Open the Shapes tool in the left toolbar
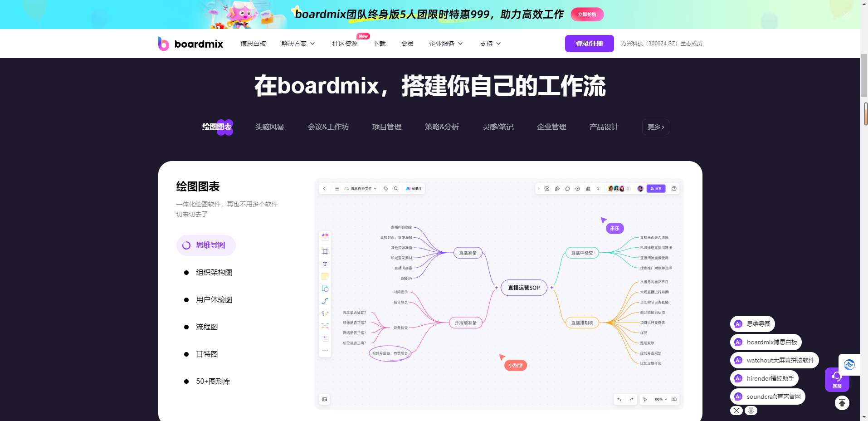 click(x=325, y=289)
